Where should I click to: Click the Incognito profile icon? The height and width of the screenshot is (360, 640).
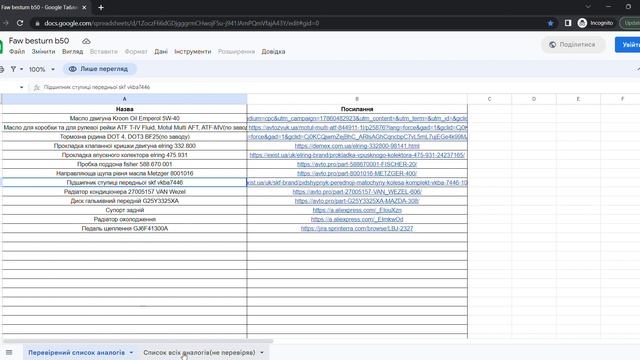(582, 23)
